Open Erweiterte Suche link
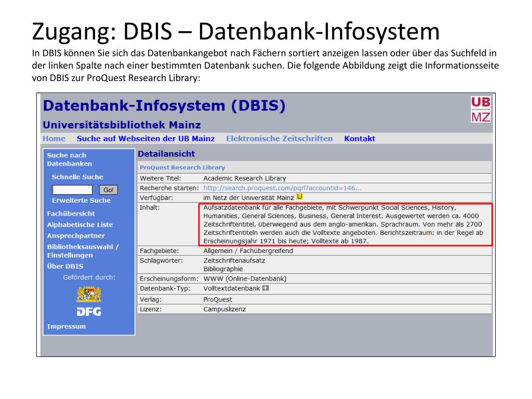532x399 pixels. 81,200
